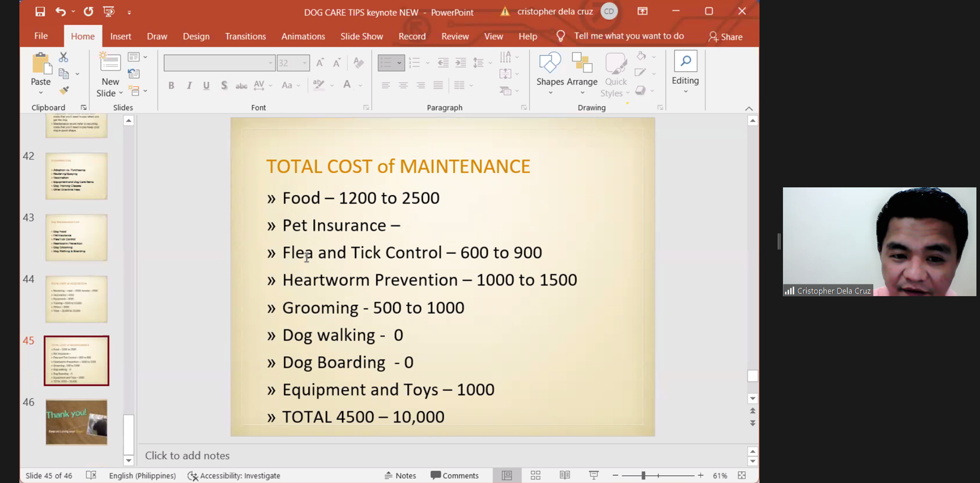Viewport: 980px width, 483px height.
Task: Open Reading View from status bar
Action: [x=564, y=475]
